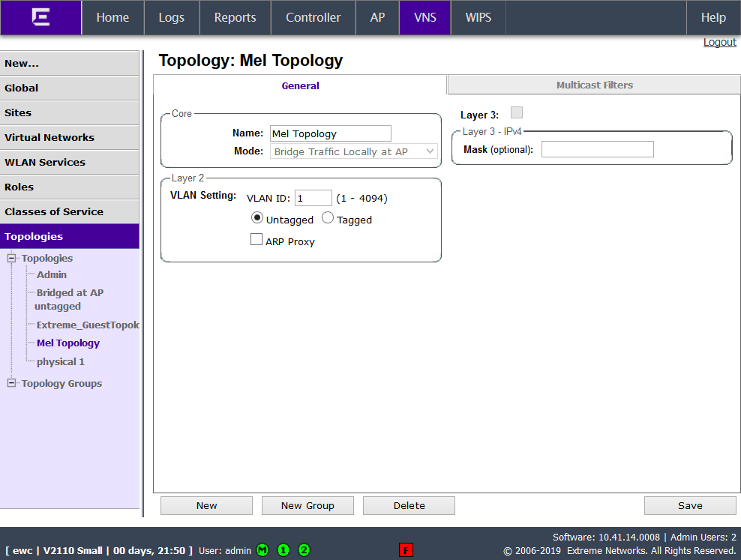Focus the Mask (optional) input field

597,149
